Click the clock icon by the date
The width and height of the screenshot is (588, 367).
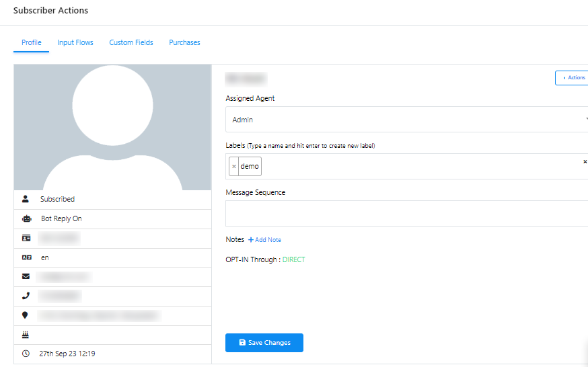[26, 354]
